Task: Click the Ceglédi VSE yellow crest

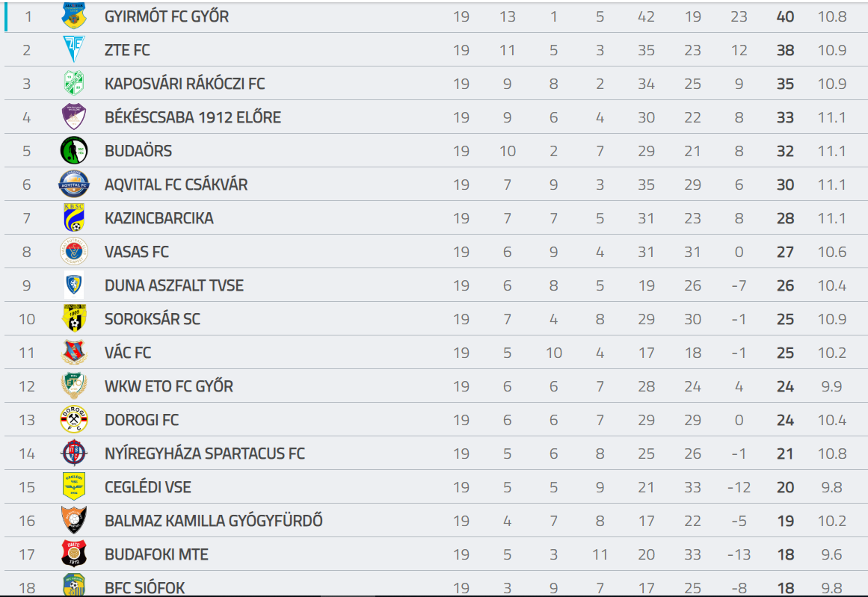Action: pos(73,487)
